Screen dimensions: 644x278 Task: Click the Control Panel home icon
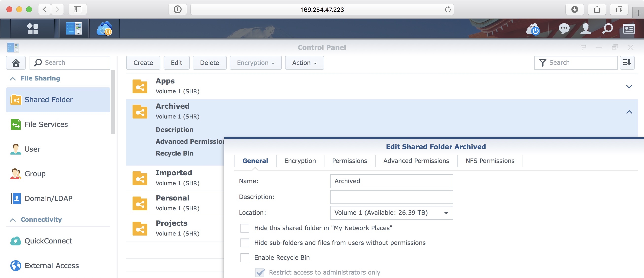tap(16, 63)
